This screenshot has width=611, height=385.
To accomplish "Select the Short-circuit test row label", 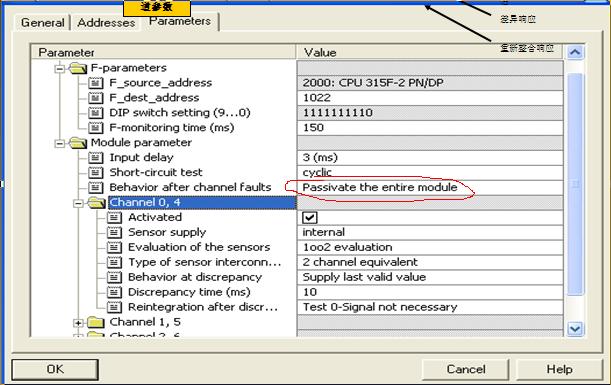I will [156, 173].
